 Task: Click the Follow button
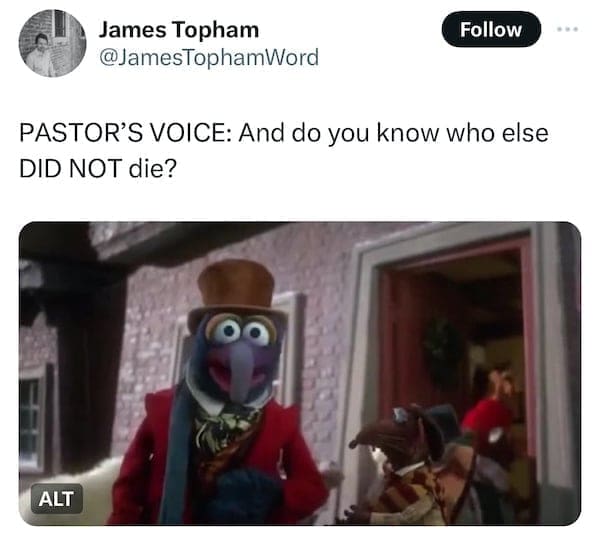click(491, 29)
